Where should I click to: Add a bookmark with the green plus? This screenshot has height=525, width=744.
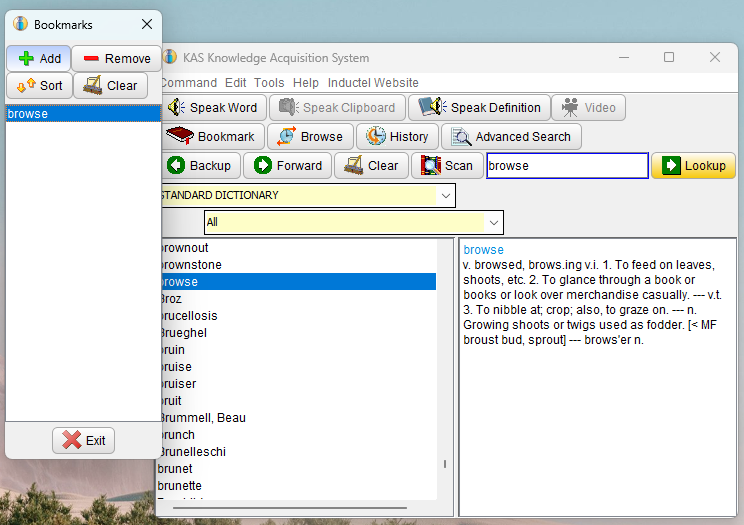(39, 58)
